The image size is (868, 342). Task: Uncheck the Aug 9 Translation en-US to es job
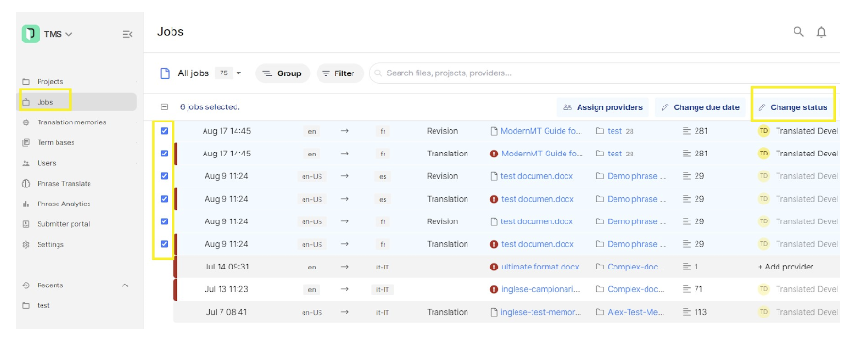pos(164,199)
